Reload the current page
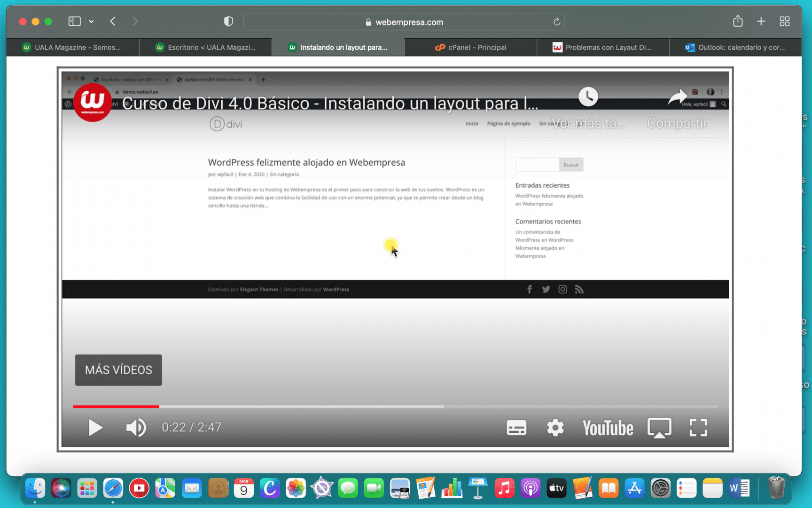812x508 pixels. tap(557, 22)
